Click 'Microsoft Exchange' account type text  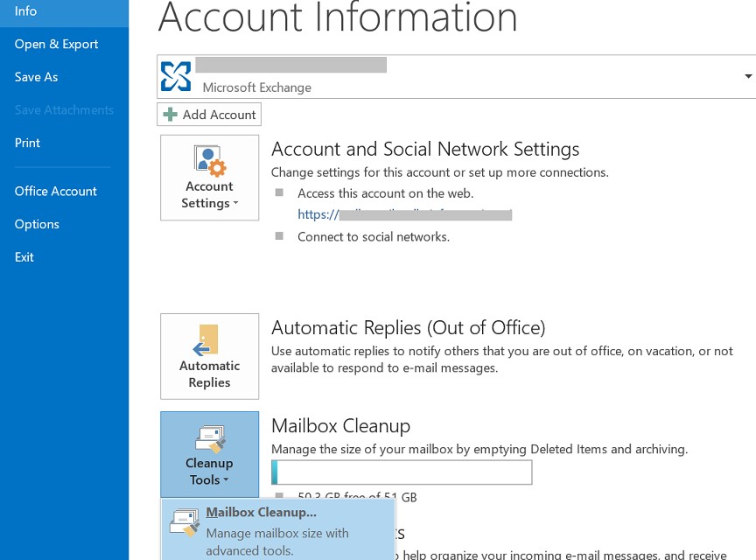click(x=257, y=87)
